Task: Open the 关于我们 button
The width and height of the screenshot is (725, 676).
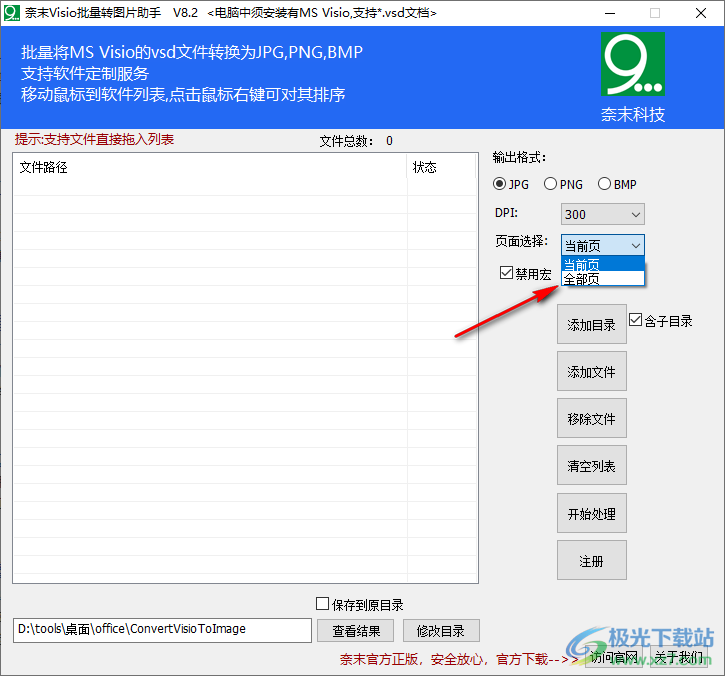Action: click(x=679, y=657)
